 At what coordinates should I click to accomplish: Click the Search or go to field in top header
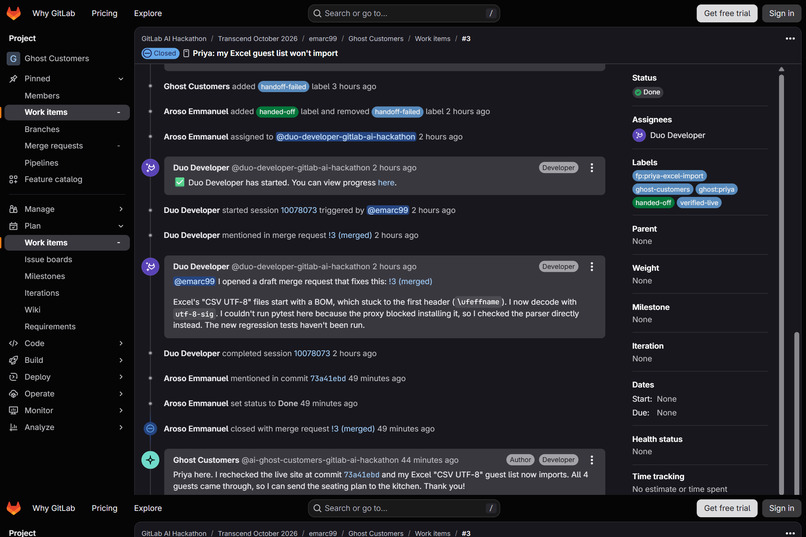pos(404,13)
